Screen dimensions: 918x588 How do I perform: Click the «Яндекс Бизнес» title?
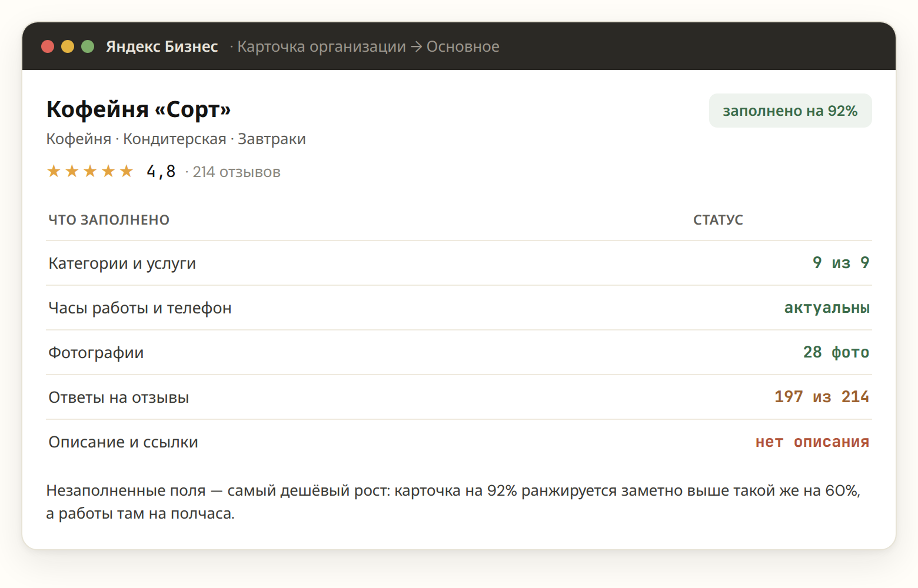coord(162,46)
